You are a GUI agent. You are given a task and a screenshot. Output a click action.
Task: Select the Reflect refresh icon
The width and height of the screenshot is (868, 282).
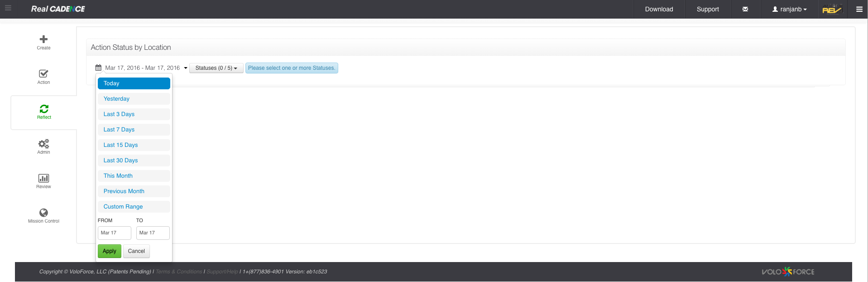point(44,109)
